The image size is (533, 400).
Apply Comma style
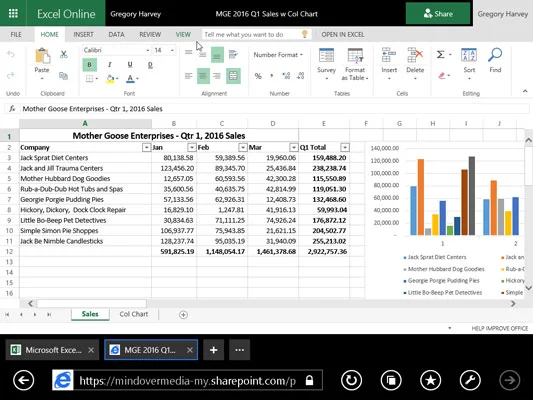pyautogui.click(x=272, y=76)
